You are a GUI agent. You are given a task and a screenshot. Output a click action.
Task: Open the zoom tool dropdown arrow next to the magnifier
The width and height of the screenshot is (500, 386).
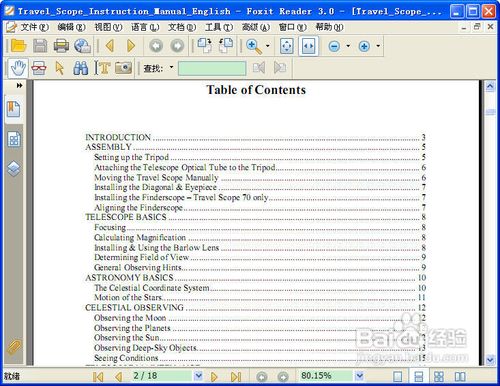pyautogui.click(x=268, y=46)
